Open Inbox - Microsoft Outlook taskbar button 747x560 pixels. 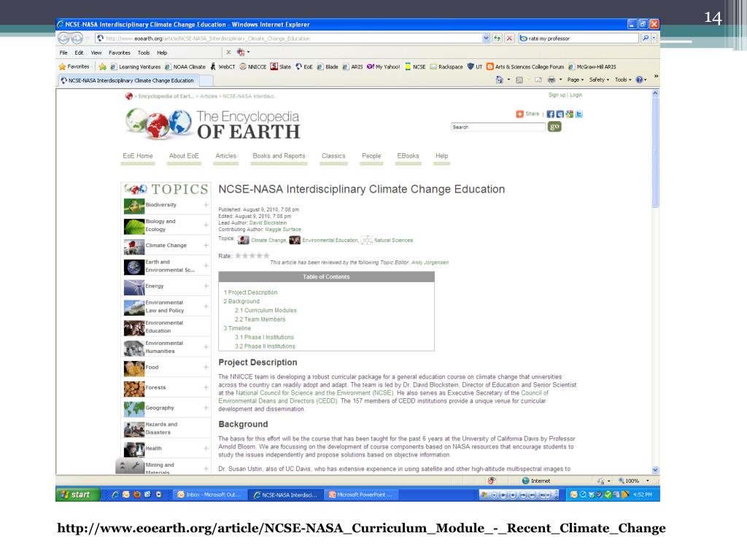point(209,495)
